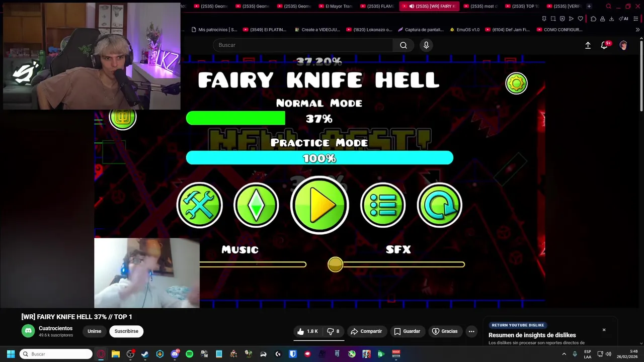
Task: Open the (6104) Def Jam Fi bookmark
Action: pos(508,30)
